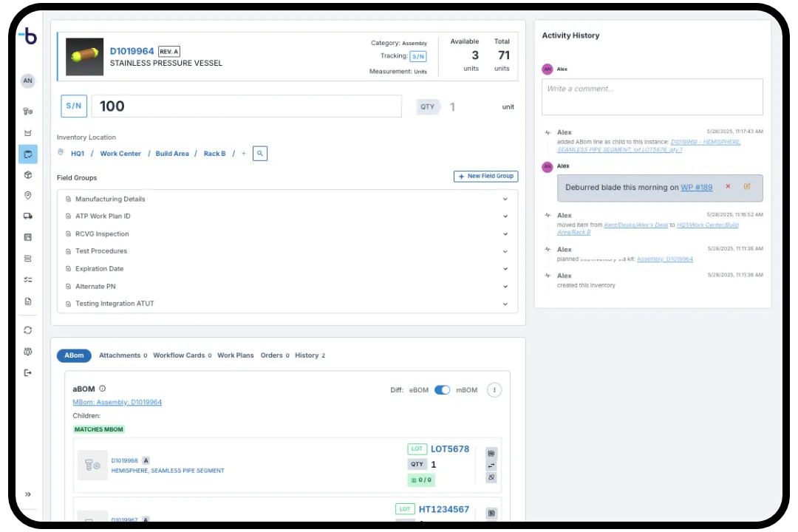Click the search icon next to inventory location
Viewport: 798px width, 532px height.
259,154
